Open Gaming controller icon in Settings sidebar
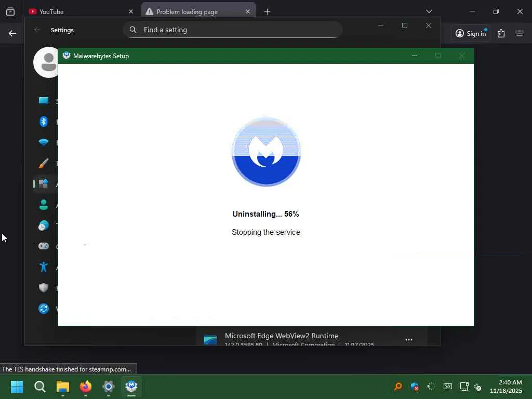 point(44,246)
